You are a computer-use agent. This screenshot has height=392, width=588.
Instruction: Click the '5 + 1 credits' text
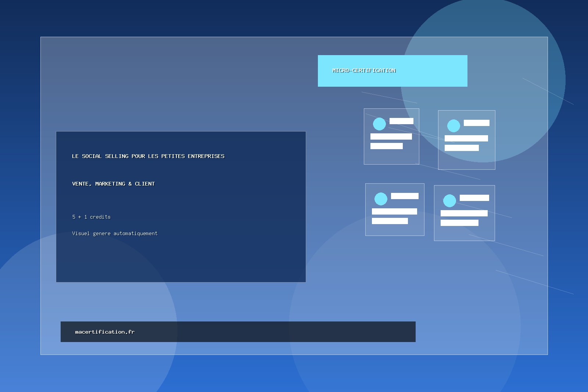91,217
